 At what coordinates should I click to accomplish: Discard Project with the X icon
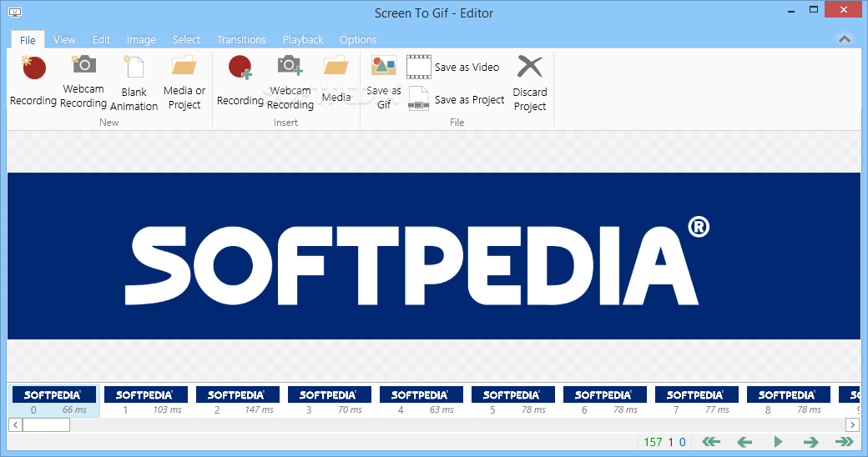[530, 83]
